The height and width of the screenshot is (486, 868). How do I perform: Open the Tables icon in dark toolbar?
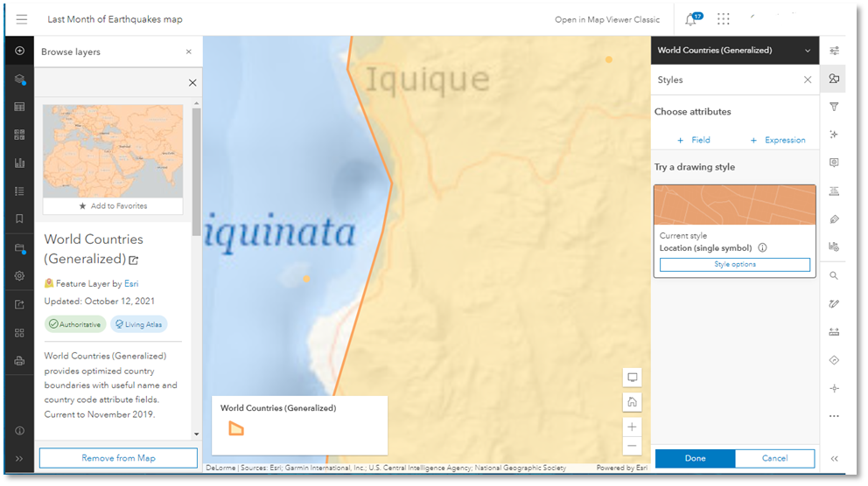pyautogui.click(x=19, y=107)
